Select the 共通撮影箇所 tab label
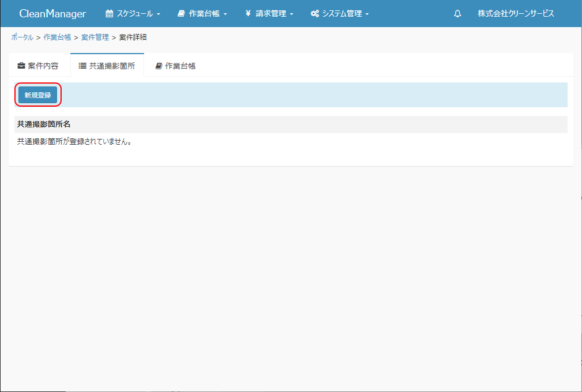This screenshot has height=392, width=582. (x=112, y=66)
